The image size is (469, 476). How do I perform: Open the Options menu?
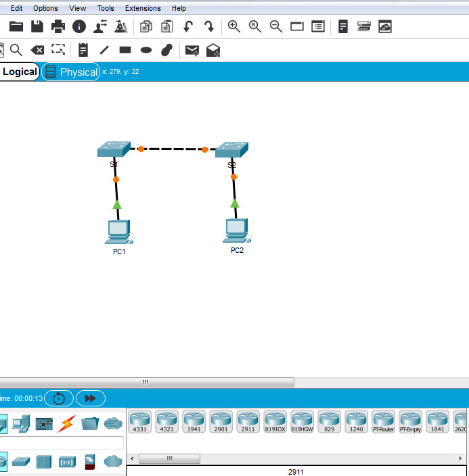coord(45,8)
